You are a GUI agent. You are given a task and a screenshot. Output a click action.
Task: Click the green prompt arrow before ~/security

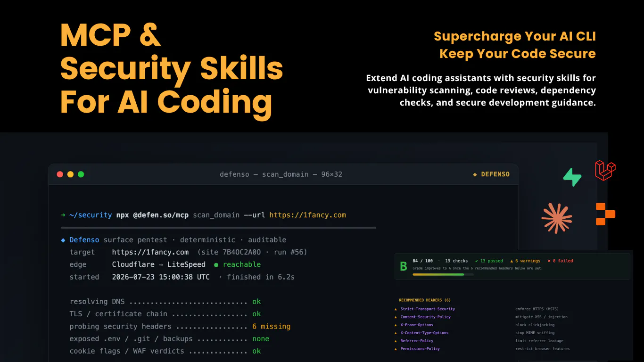(x=63, y=215)
